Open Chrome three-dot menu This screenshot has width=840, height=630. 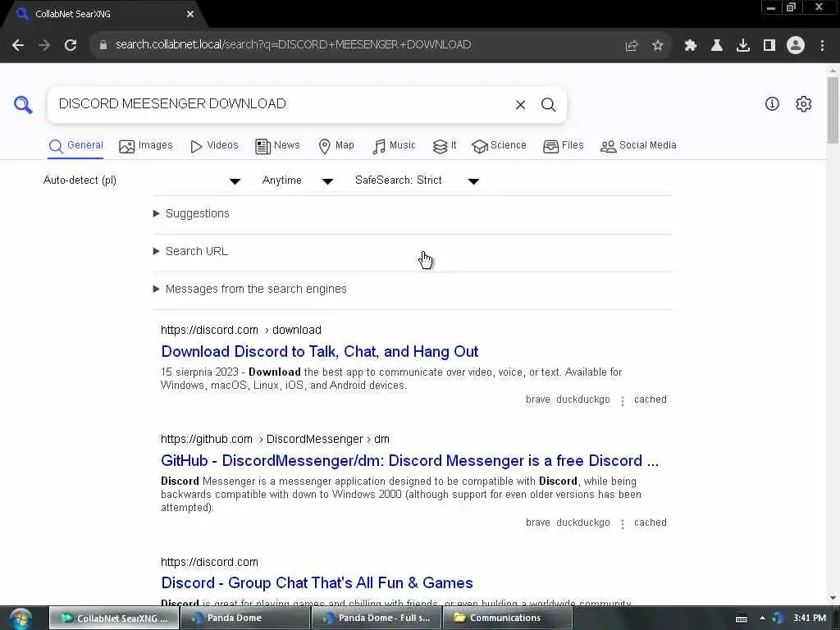tap(822, 46)
